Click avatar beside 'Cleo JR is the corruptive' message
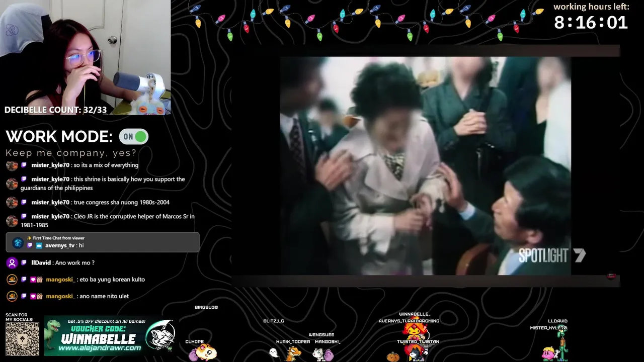The height and width of the screenshot is (362, 644). coord(12,221)
